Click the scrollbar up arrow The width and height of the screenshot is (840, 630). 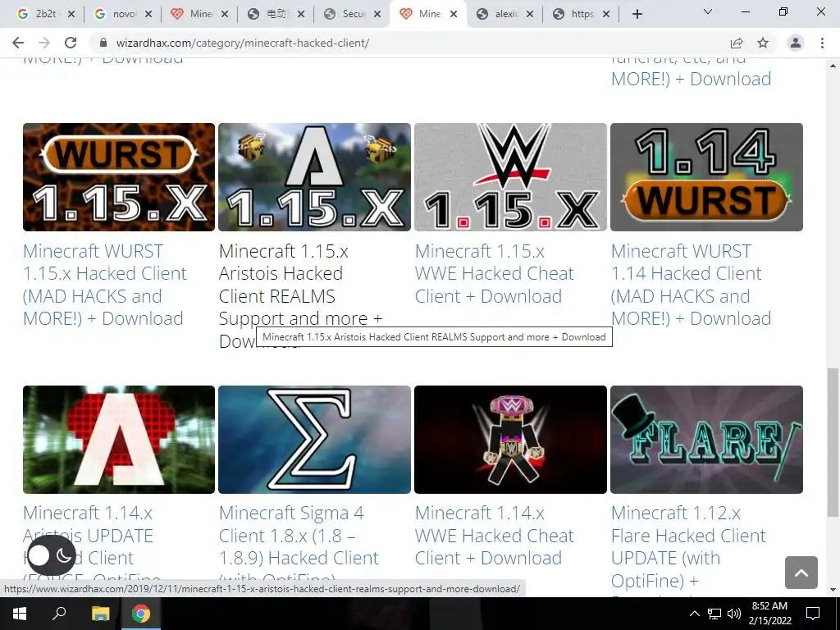point(833,66)
